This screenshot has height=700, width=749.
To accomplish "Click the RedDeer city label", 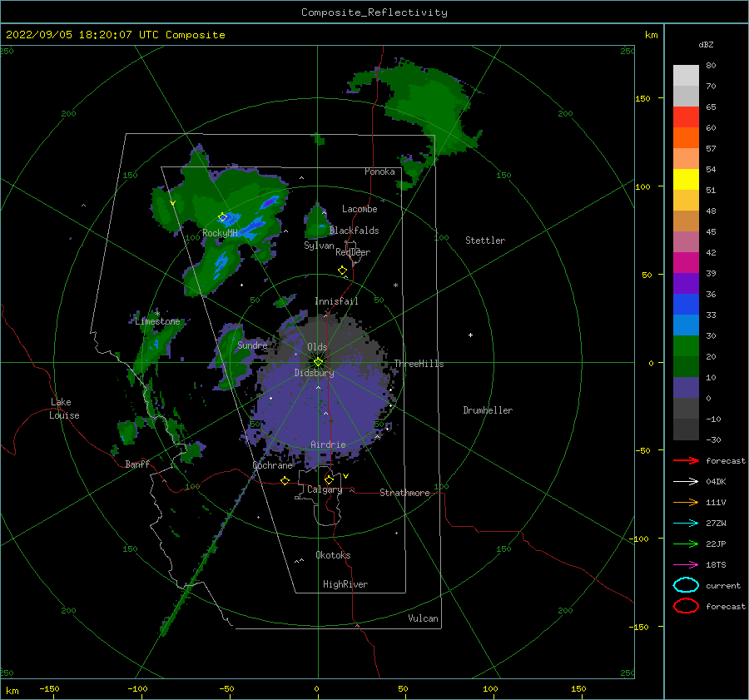I will 353,252.
